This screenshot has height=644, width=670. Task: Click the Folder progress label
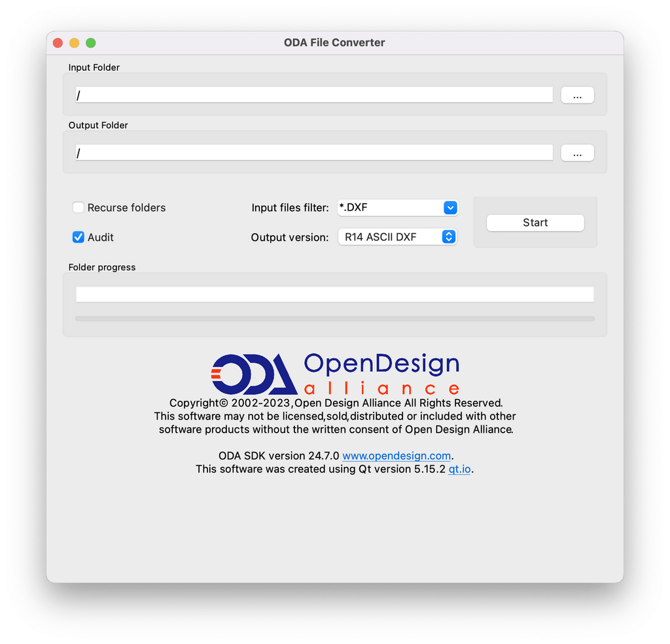tap(102, 267)
